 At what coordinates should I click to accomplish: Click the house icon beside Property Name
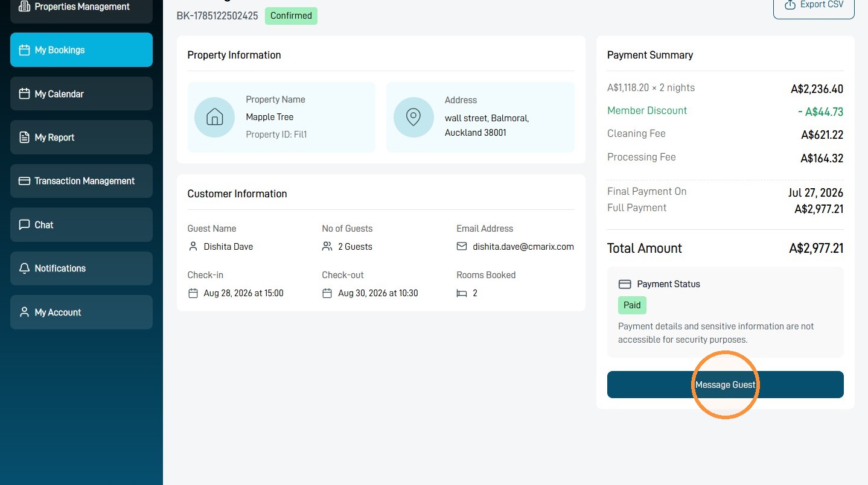[214, 117]
